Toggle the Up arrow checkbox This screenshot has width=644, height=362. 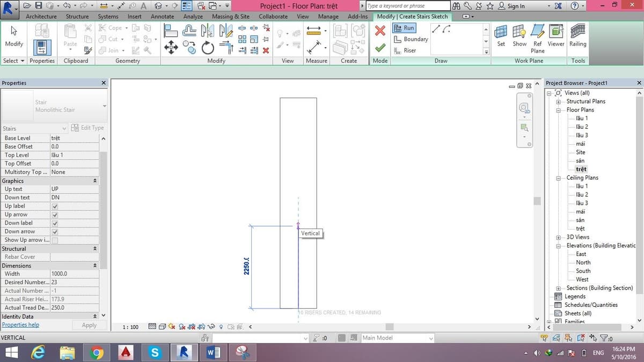coord(55,215)
